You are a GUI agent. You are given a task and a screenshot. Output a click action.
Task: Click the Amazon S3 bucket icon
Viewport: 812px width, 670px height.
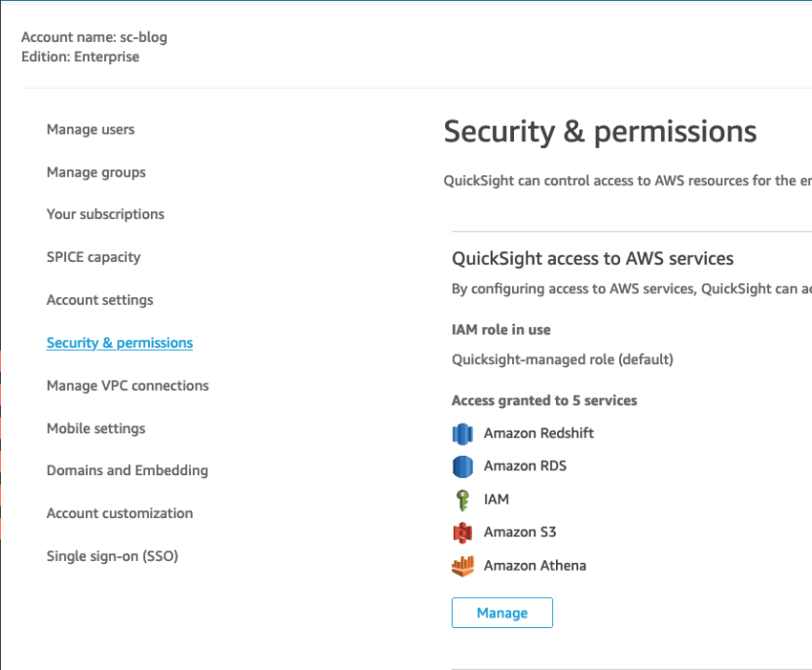coord(462,532)
